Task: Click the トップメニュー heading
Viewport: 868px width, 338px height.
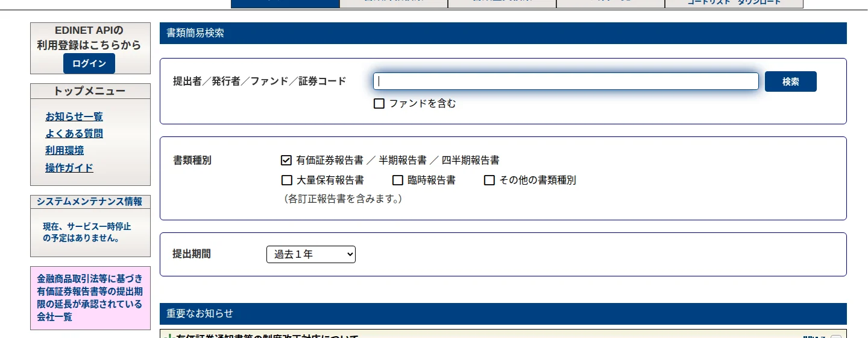Action: pyautogui.click(x=90, y=91)
